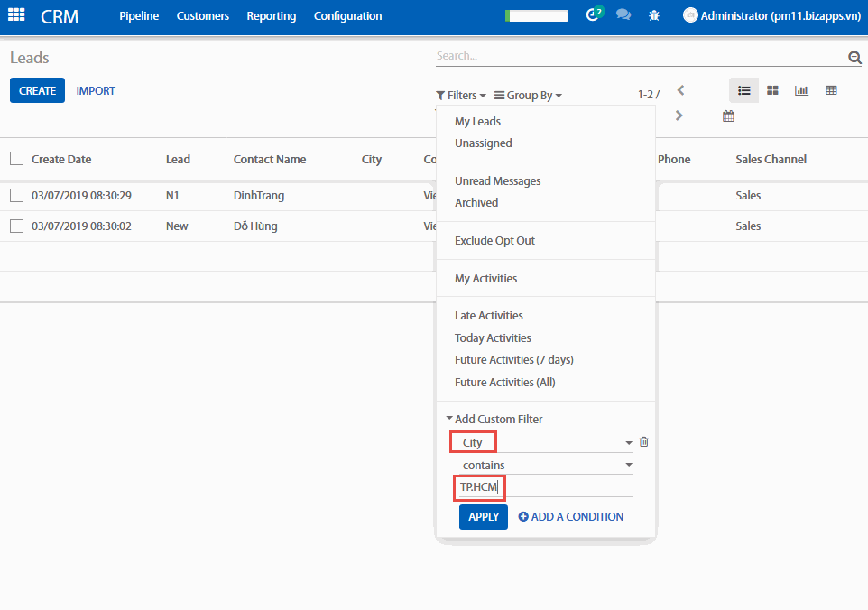The width and height of the screenshot is (868, 610).
Task: Click the debug bug icon
Action: [x=654, y=16]
